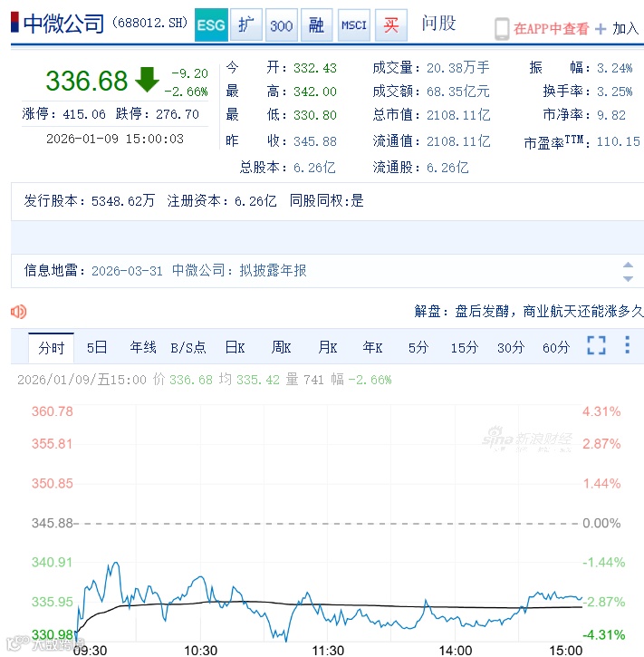The width and height of the screenshot is (644, 657).
Task: Click the 扩 badge icon
Action: click(x=246, y=25)
